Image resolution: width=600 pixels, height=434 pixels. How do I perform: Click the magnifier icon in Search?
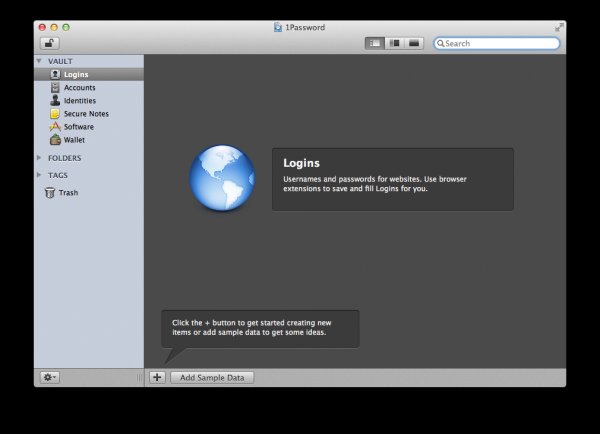point(441,43)
